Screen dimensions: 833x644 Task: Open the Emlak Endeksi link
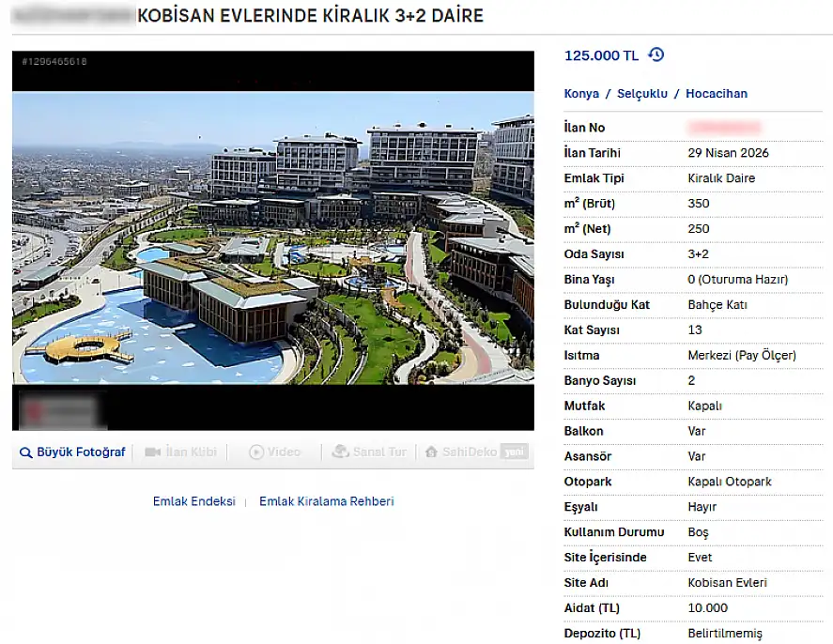pyautogui.click(x=193, y=501)
